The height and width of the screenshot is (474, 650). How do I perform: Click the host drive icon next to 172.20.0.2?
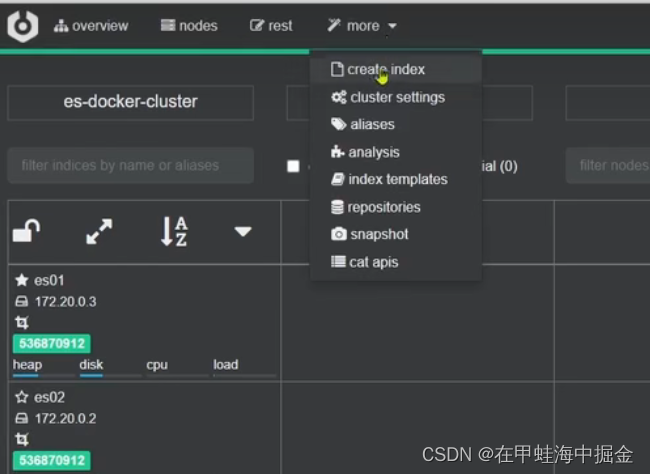pos(22,418)
